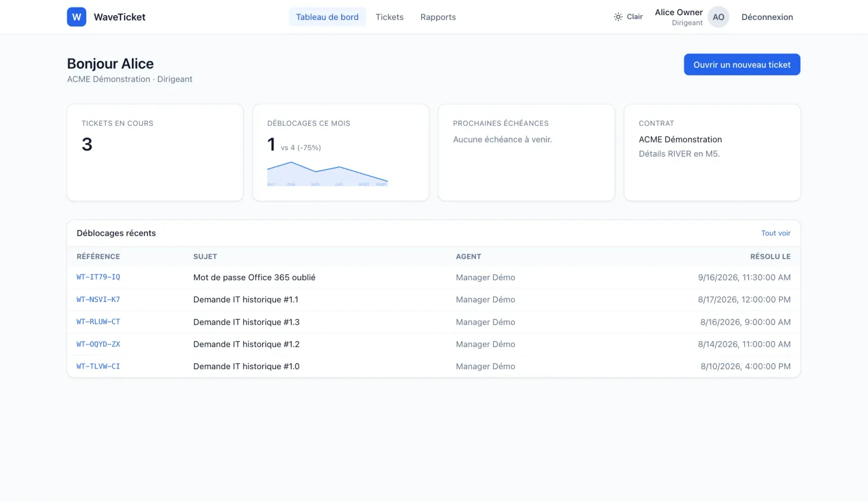
Task: Click subject Demande IT historique #1.2
Action: pyautogui.click(x=246, y=344)
